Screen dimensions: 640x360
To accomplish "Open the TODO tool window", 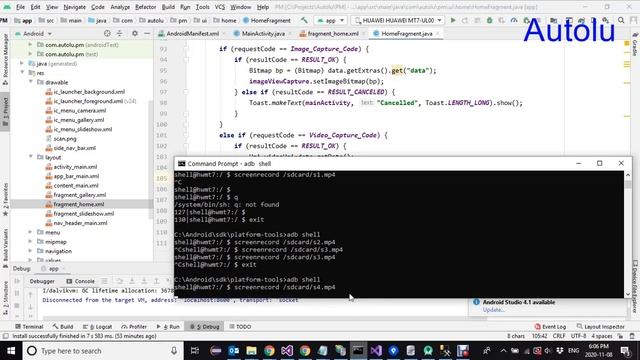I will click(x=240, y=327).
